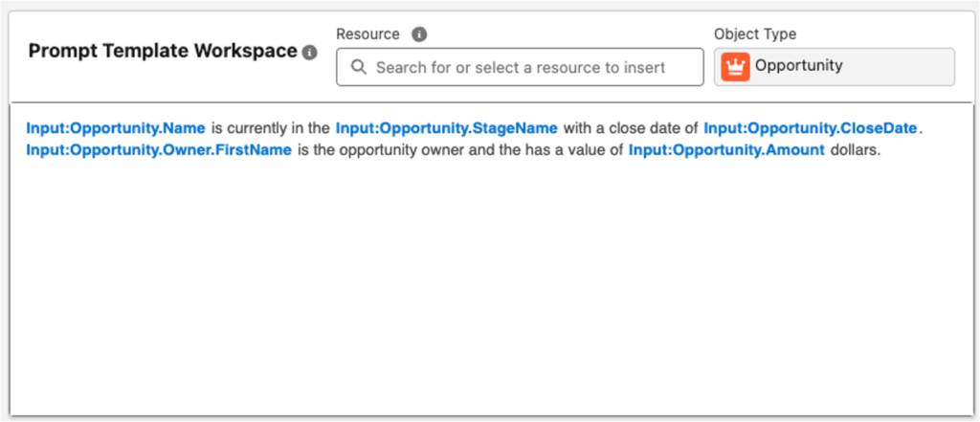Click the Input:Opportunity.StageName merge field
This screenshot has height=422, width=980.
click(447, 129)
